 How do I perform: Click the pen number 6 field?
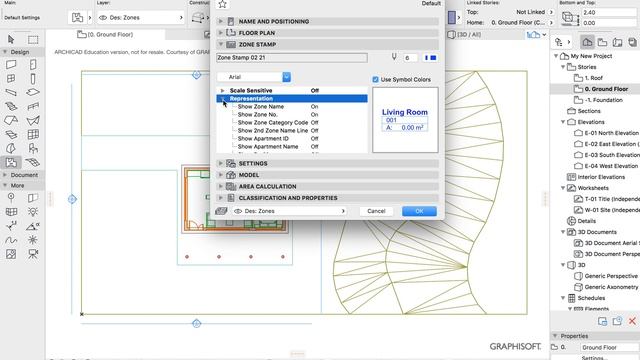click(410, 58)
